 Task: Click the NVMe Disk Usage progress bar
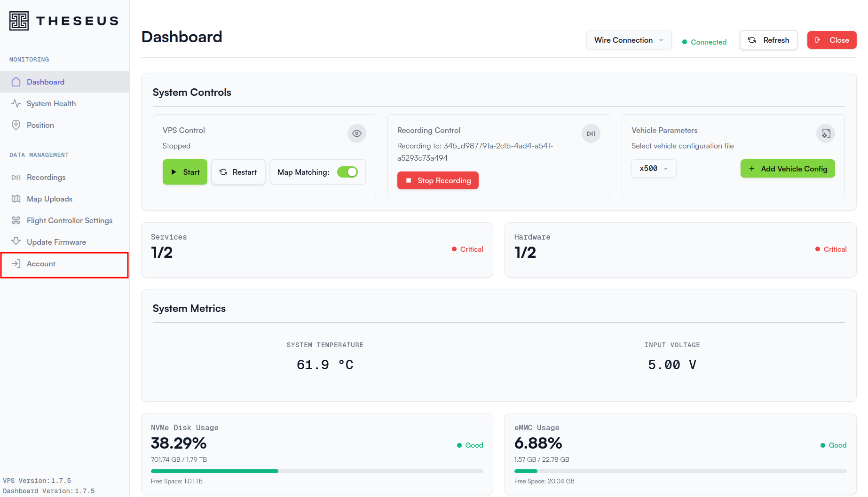coord(316,471)
